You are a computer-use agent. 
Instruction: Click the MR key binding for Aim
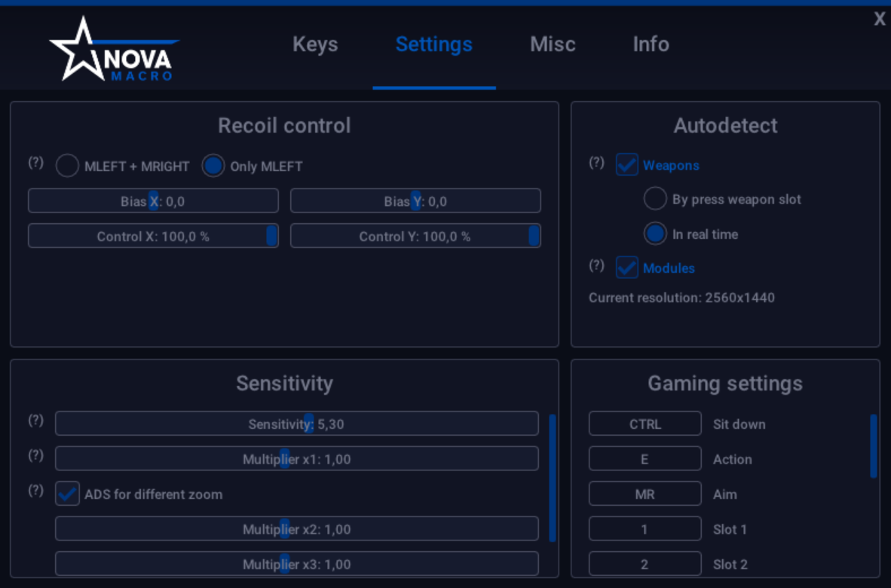(x=645, y=494)
